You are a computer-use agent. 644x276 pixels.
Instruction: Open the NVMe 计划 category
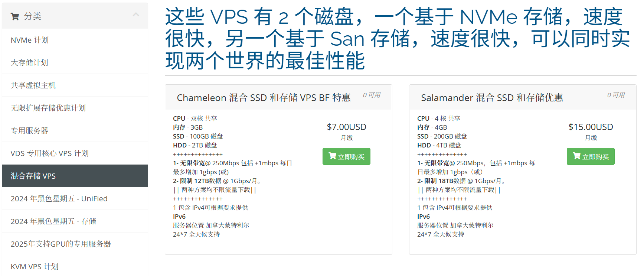pyautogui.click(x=75, y=40)
